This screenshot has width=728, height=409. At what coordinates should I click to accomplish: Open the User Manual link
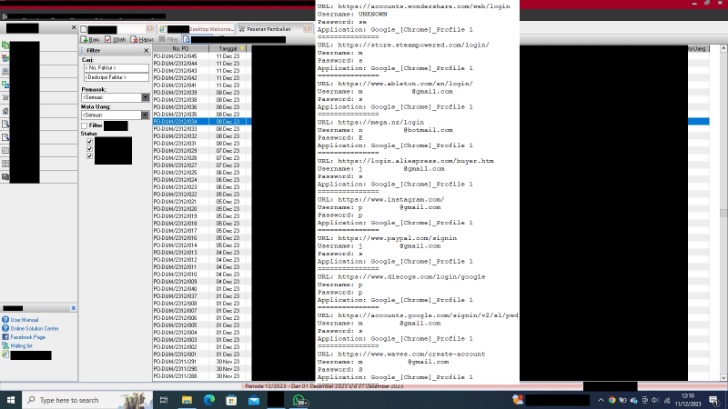pyautogui.click(x=25, y=320)
